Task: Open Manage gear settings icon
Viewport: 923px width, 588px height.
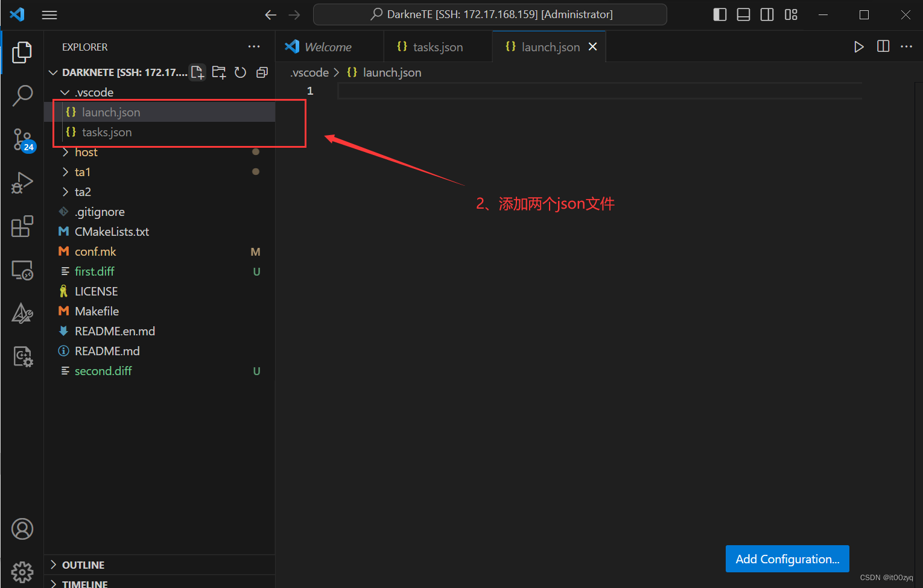Action: [x=22, y=571]
